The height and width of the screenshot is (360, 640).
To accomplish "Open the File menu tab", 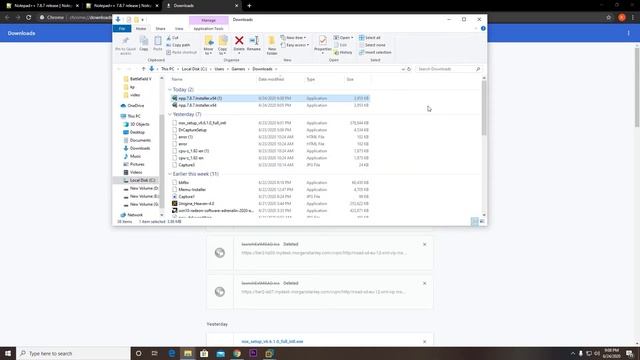I will (122, 29).
